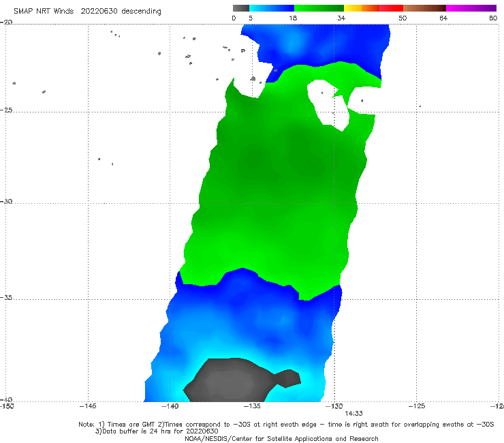504x443 pixels.
Task: Click the latitude label '-35'
Action: [6, 297]
